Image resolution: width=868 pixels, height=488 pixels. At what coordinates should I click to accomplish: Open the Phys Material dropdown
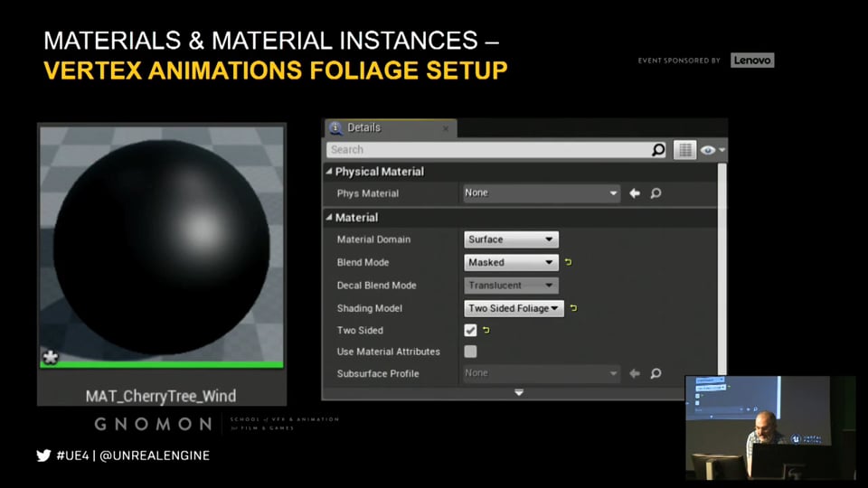point(542,193)
